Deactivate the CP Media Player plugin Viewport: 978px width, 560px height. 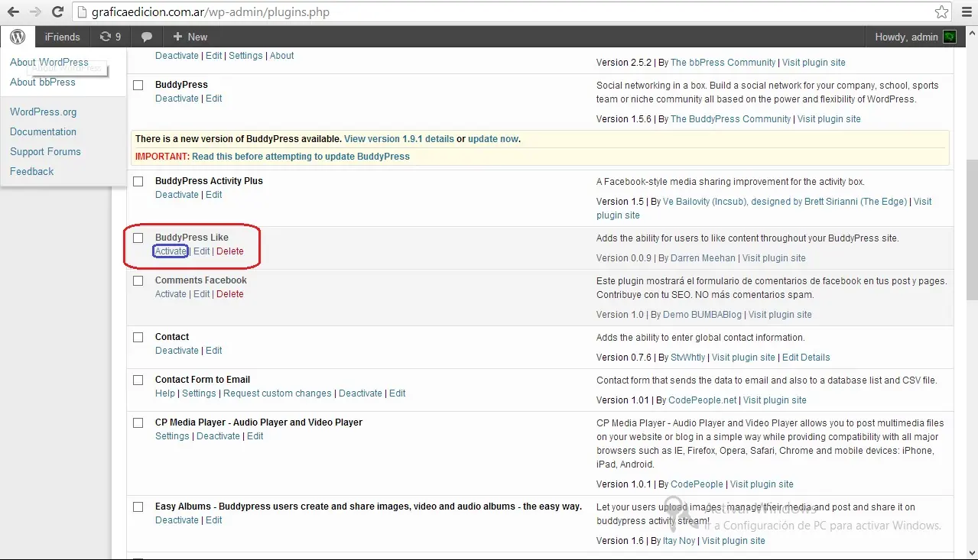pos(218,436)
